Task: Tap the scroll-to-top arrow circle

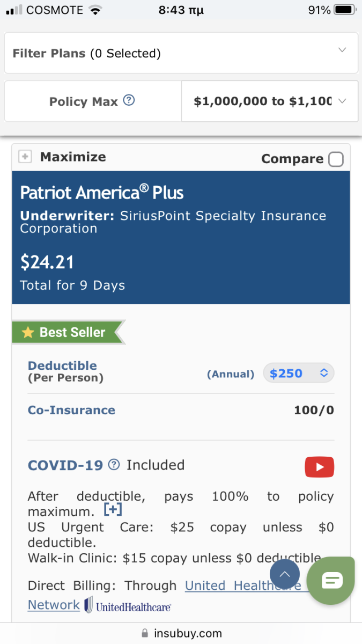Action: 285,574
